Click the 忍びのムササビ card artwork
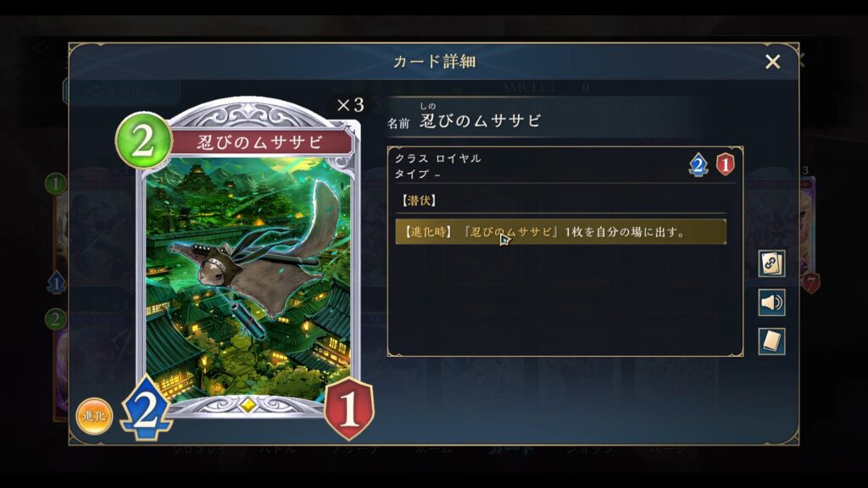868x488 pixels. pyautogui.click(x=248, y=277)
